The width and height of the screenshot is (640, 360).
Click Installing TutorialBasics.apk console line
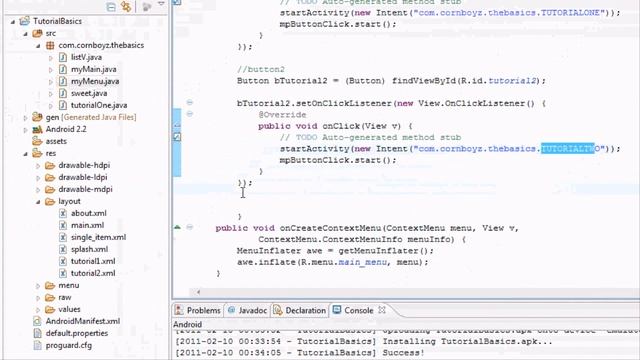coord(363,341)
